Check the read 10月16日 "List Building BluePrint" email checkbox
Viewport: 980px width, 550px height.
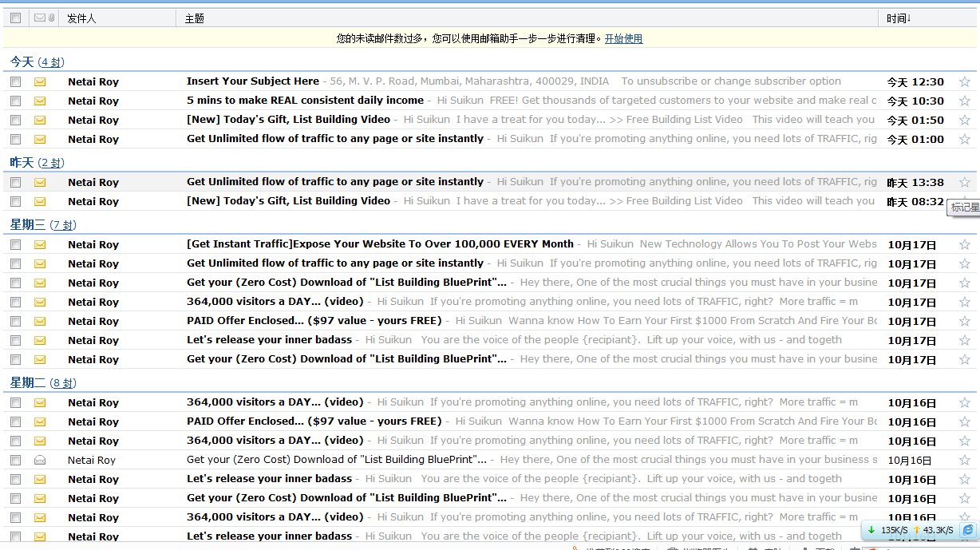pyautogui.click(x=16, y=460)
